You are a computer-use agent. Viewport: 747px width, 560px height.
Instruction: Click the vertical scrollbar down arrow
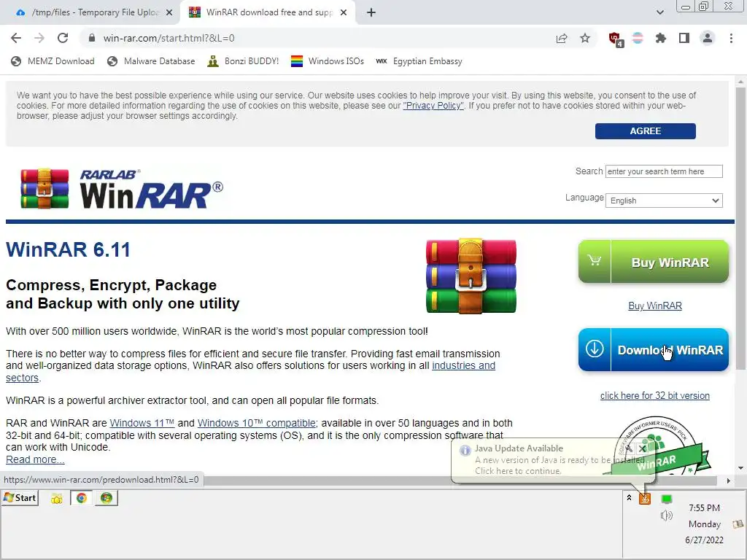click(x=740, y=469)
